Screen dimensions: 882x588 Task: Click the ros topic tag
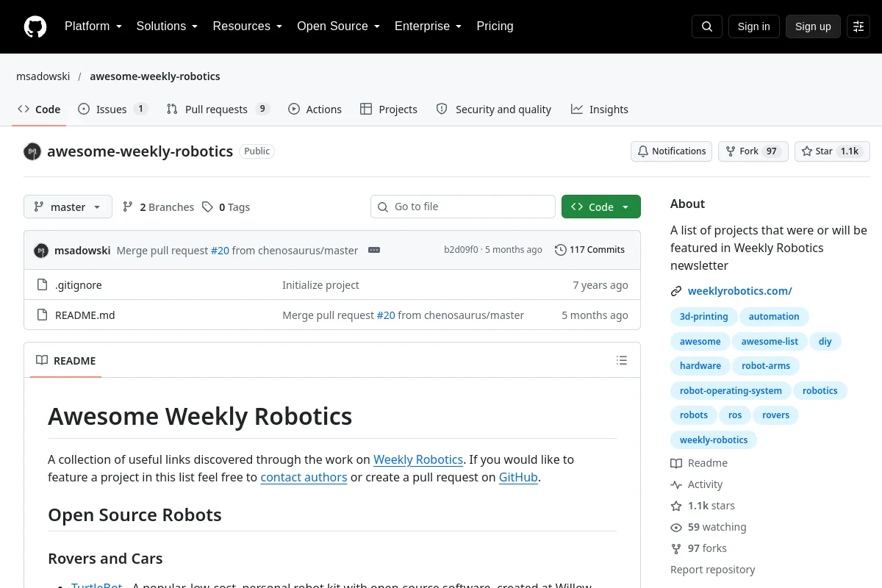pos(735,415)
